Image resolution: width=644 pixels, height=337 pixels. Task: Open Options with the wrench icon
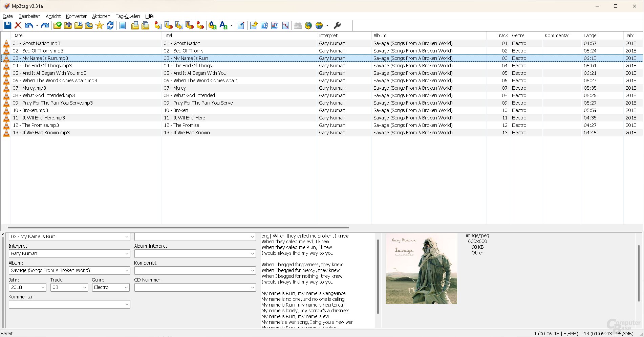(337, 25)
